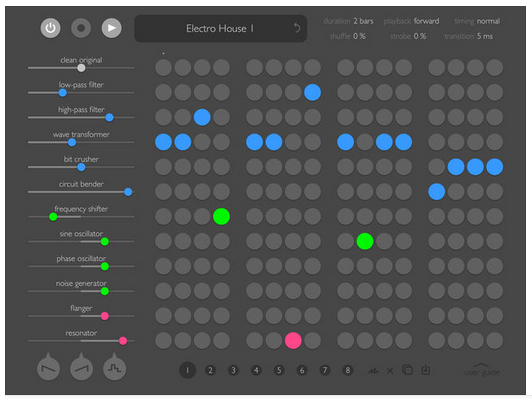
Task: Click the flanger slider handle
Action: 105,316
